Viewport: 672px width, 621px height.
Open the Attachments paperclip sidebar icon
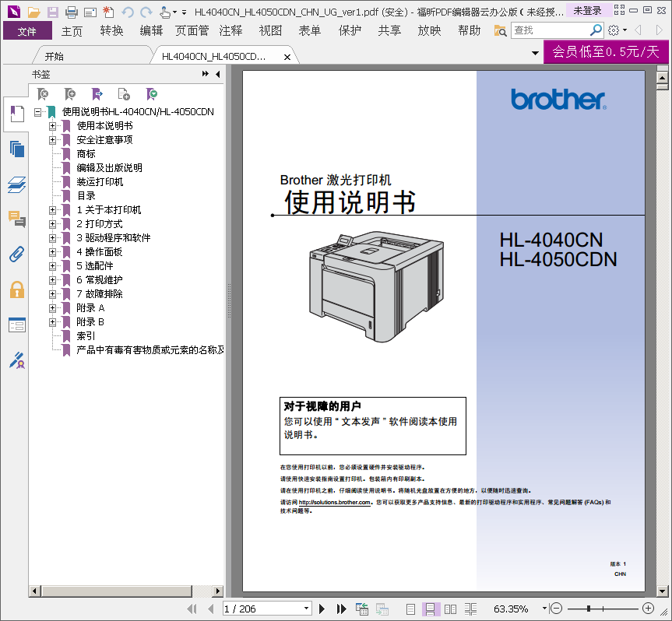(17, 254)
